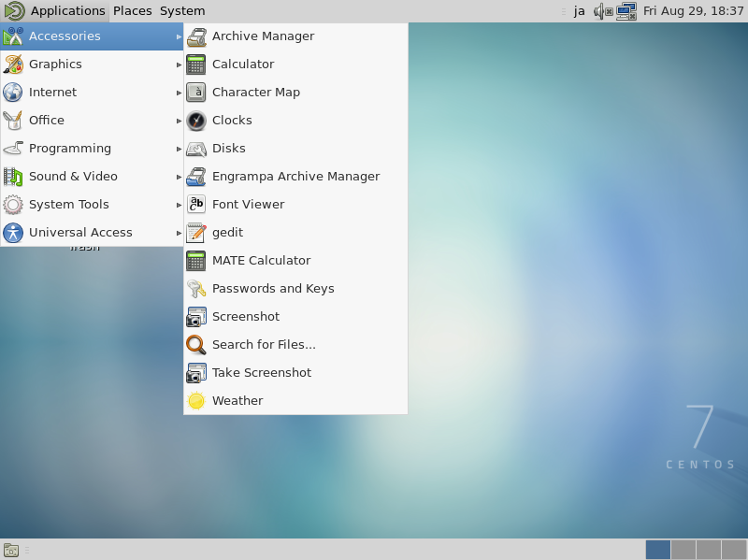Click the System Tools gear icon
Screen dimensions: 748x560
pyautogui.click(x=13, y=205)
